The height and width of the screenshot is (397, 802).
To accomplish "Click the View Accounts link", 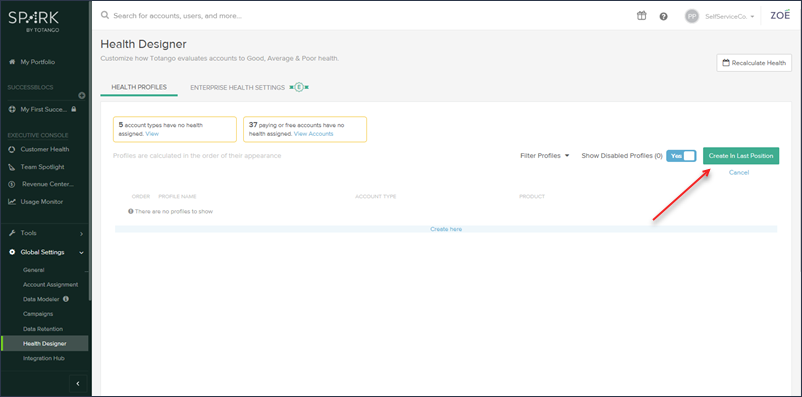I will point(314,134).
